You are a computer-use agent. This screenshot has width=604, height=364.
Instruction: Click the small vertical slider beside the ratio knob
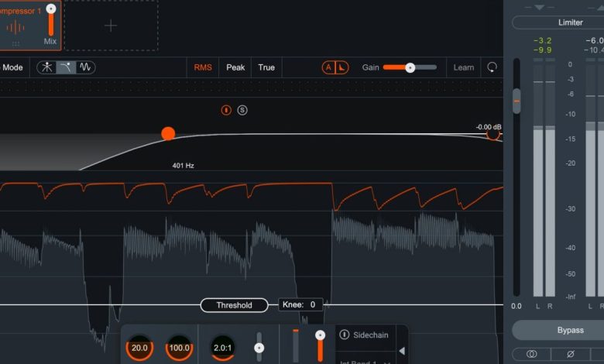[x=259, y=348]
